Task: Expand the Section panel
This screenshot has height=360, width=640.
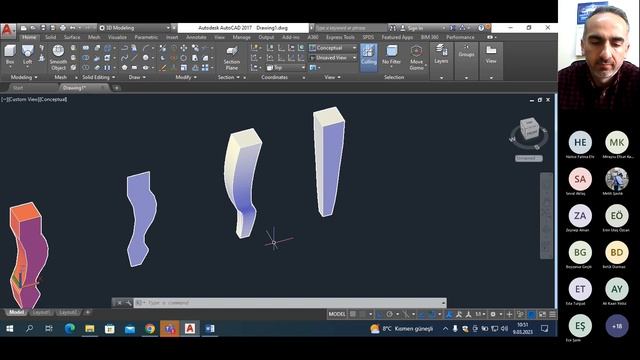Action: point(229,77)
